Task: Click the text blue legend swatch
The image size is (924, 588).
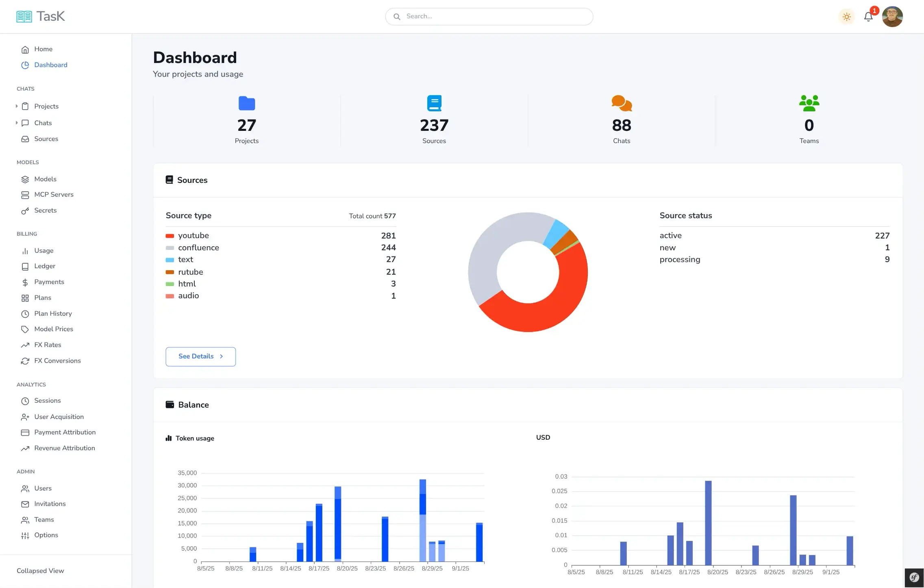Action: (170, 260)
